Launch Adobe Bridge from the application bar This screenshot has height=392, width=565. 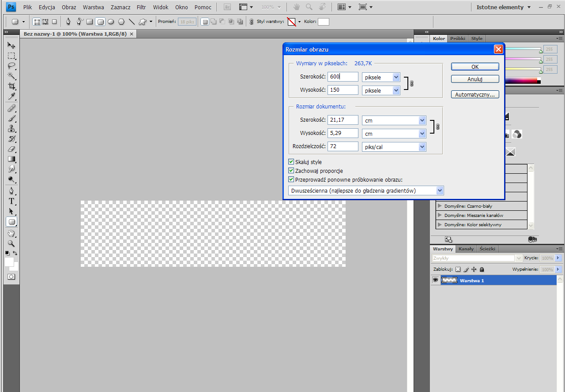tap(227, 7)
